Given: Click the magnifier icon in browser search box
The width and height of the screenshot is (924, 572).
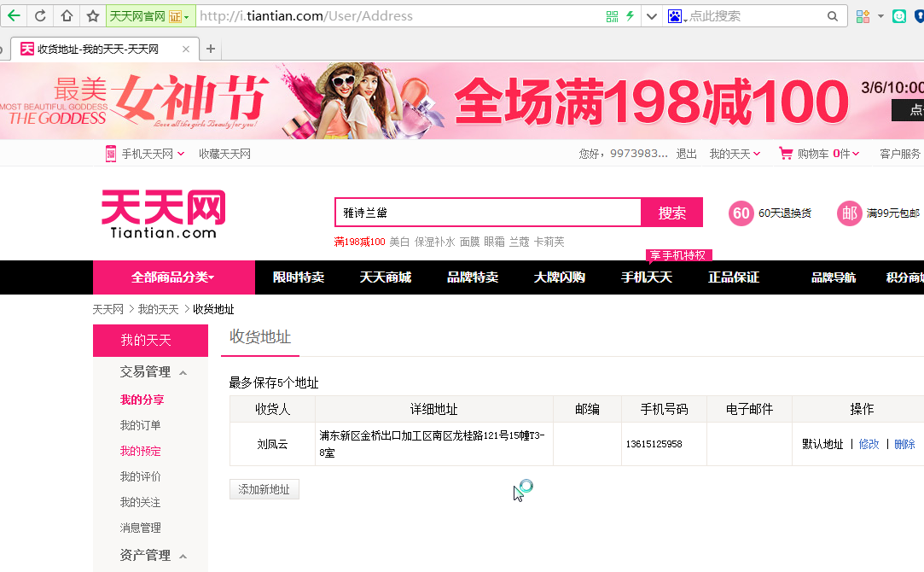Looking at the screenshot, I should (832, 16).
